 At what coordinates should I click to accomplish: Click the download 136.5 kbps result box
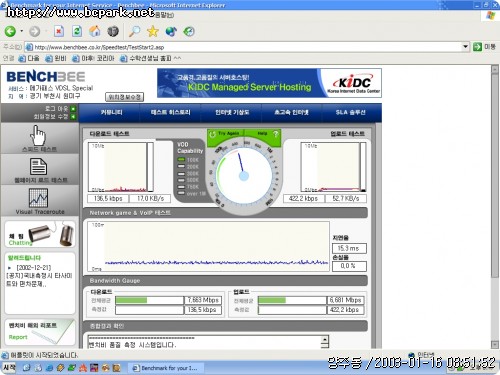click(x=108, y=198)
